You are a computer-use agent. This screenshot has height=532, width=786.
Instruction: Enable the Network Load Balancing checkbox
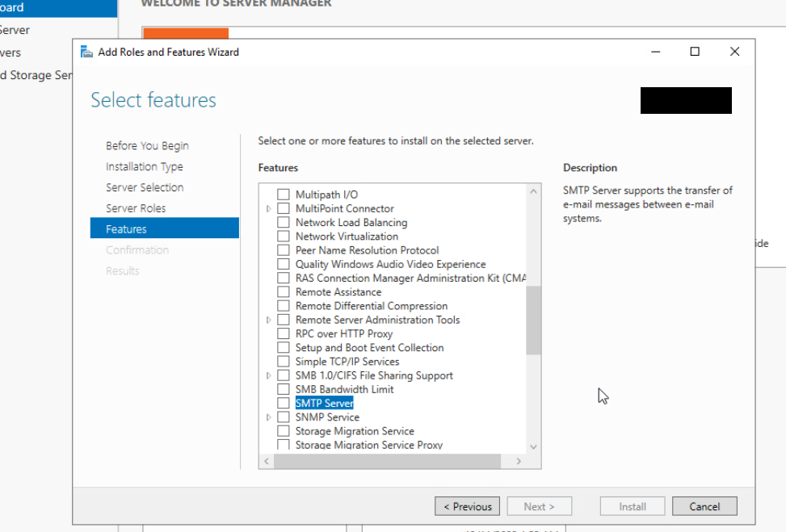click(x=284, y=223)
